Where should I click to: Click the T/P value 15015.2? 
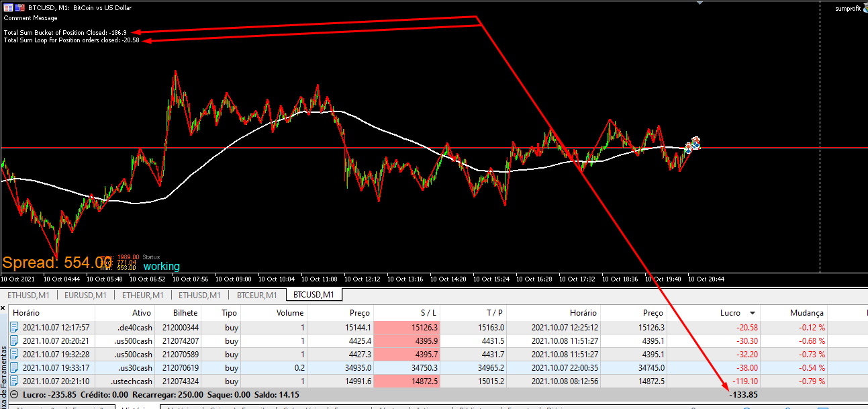click(x=491, y=381)
